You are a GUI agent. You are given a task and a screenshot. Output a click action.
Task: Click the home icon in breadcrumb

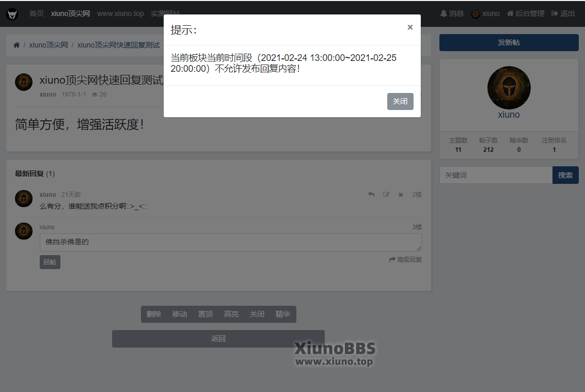17,45
